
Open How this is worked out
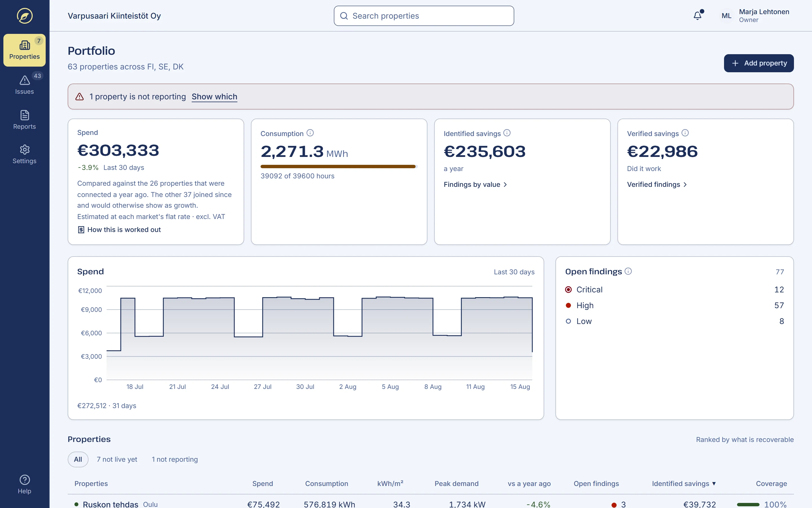point(119,230)
